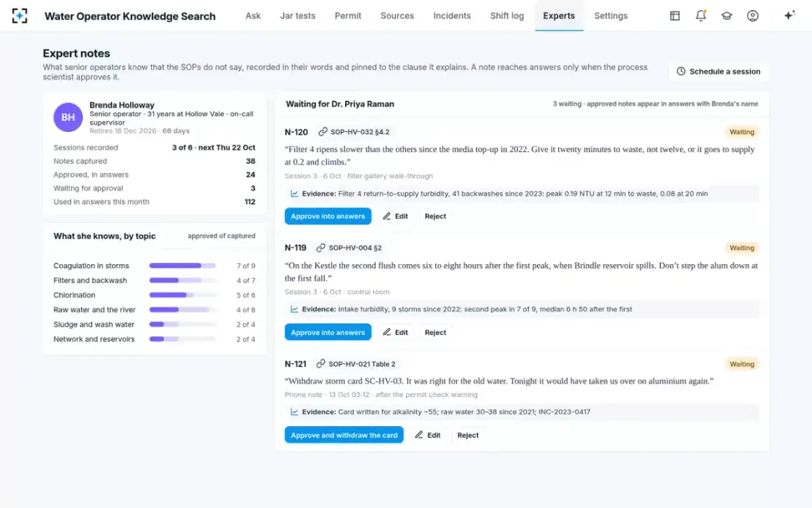Click the pencil icon for note N-119
Image resolution: width=812 pixels, height=508 pixels.
[387, 333]
